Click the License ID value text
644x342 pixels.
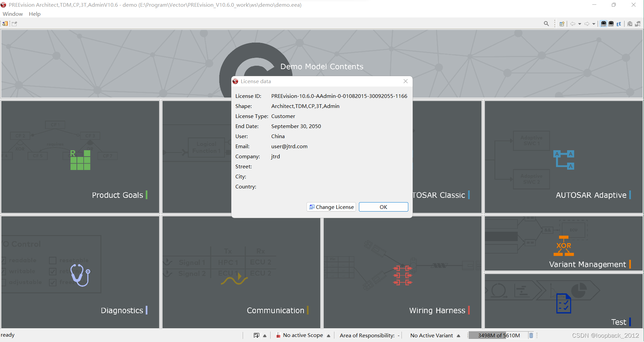click(x=339, y=96)
